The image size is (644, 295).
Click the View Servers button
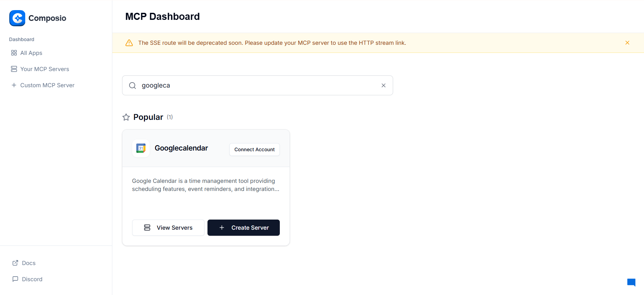coord(168,228)
